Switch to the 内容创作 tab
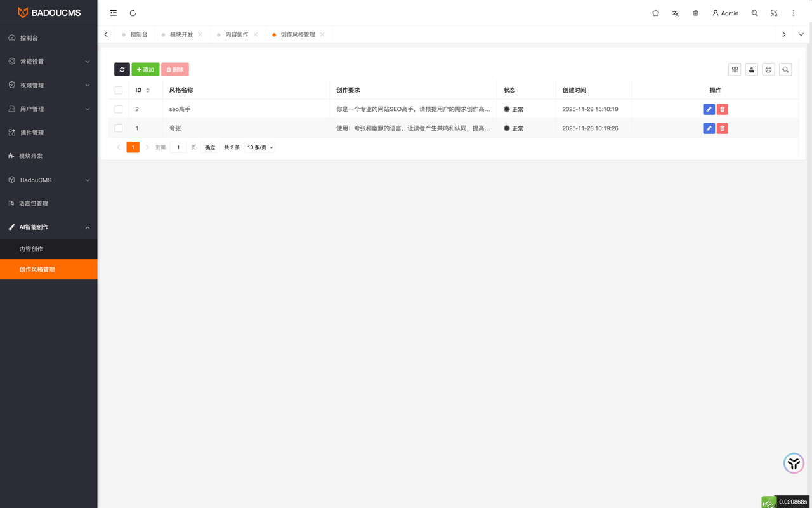This screenshot has width=812, height=508. [x=237, y=34]
